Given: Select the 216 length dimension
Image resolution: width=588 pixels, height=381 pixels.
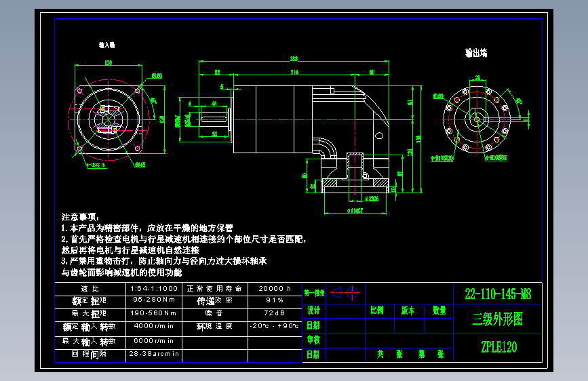Looking at the screenshot, I should pos(294,72).
